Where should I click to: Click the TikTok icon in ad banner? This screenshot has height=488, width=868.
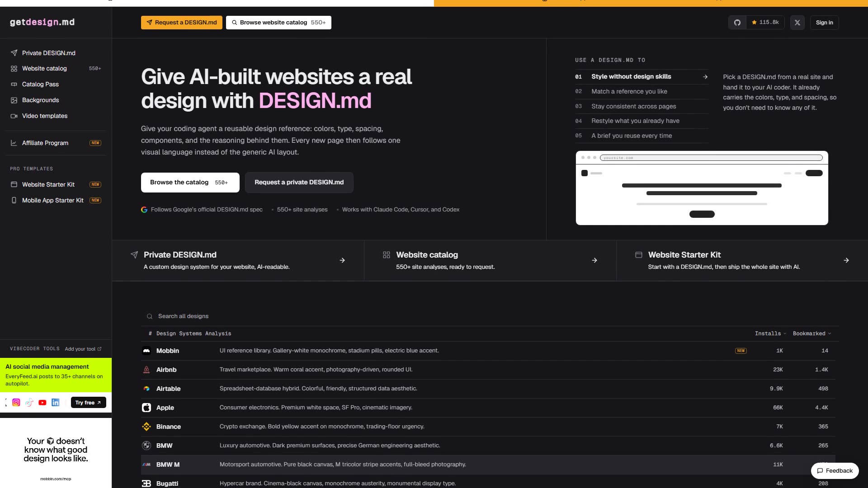pos(29,403)
